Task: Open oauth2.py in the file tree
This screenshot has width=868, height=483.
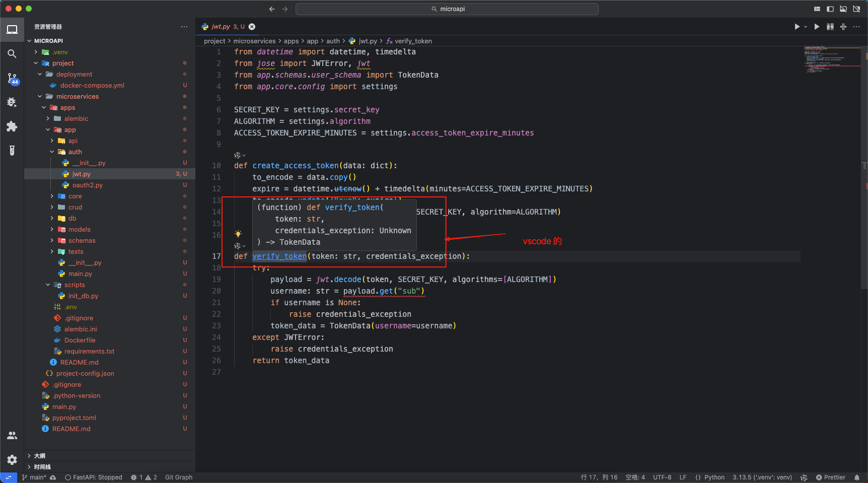Action: coord(88,185)
